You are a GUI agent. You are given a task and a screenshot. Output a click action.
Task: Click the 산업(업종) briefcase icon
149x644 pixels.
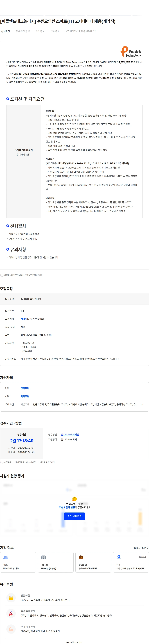tap(81, 557)
